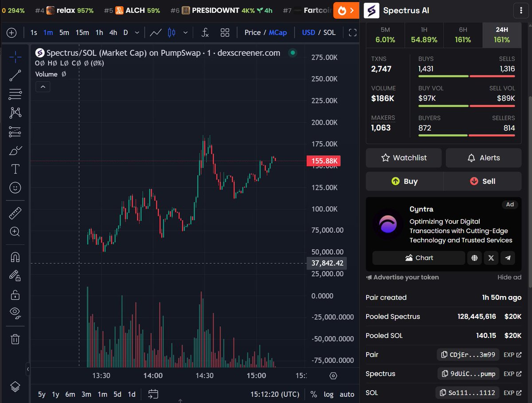The width and height of the screenshot is (532, 403).
Task: Select the Text annotation tool
Action: click(15, 169)
